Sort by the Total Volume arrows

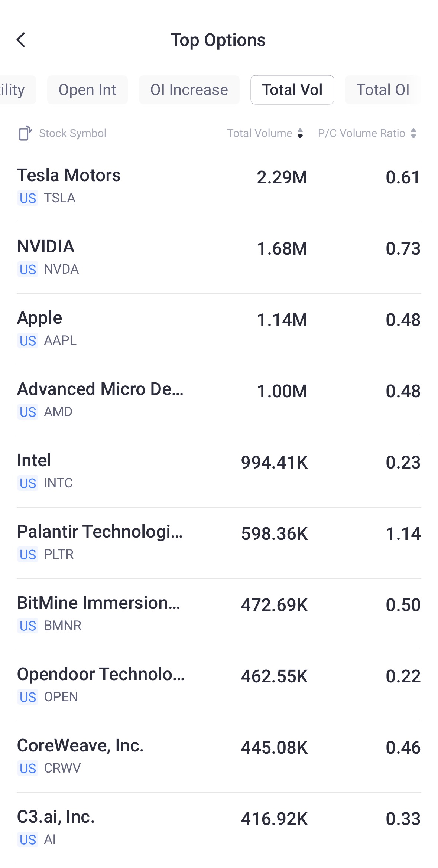[300, 133]
